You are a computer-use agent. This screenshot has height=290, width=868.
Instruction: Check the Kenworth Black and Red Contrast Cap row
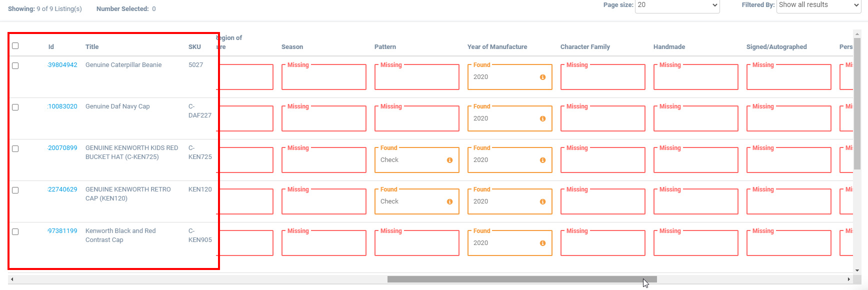[x=15, y=231]
